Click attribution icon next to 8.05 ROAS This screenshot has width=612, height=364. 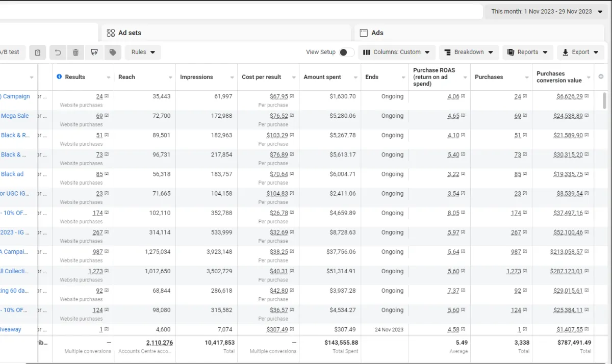tap(463, 213)
